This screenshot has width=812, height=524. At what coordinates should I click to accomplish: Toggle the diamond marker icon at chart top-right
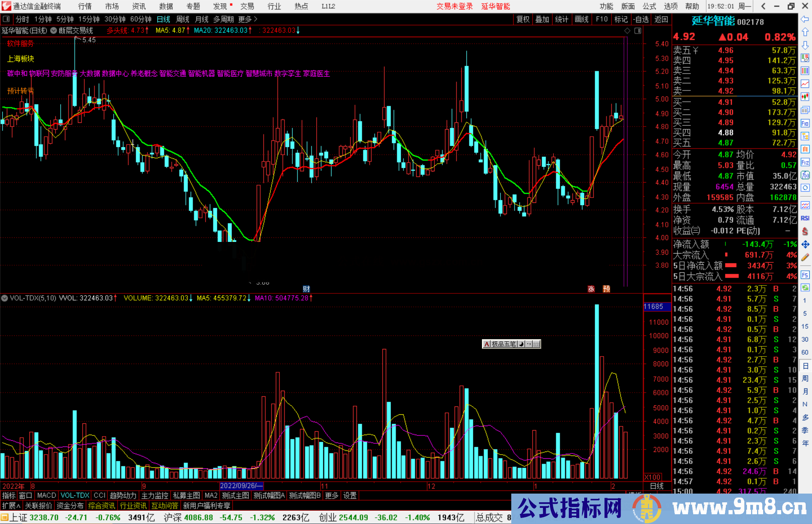(x=627, y=31)
